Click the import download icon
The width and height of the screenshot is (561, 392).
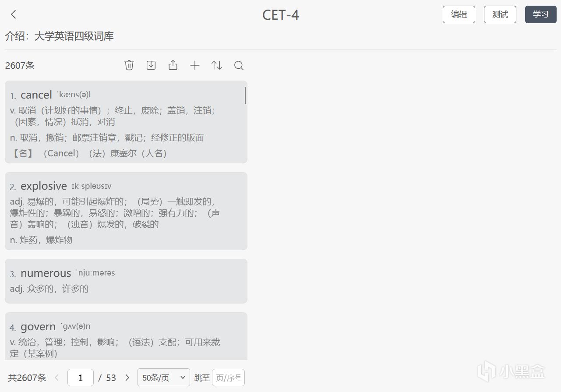[151, 65]
